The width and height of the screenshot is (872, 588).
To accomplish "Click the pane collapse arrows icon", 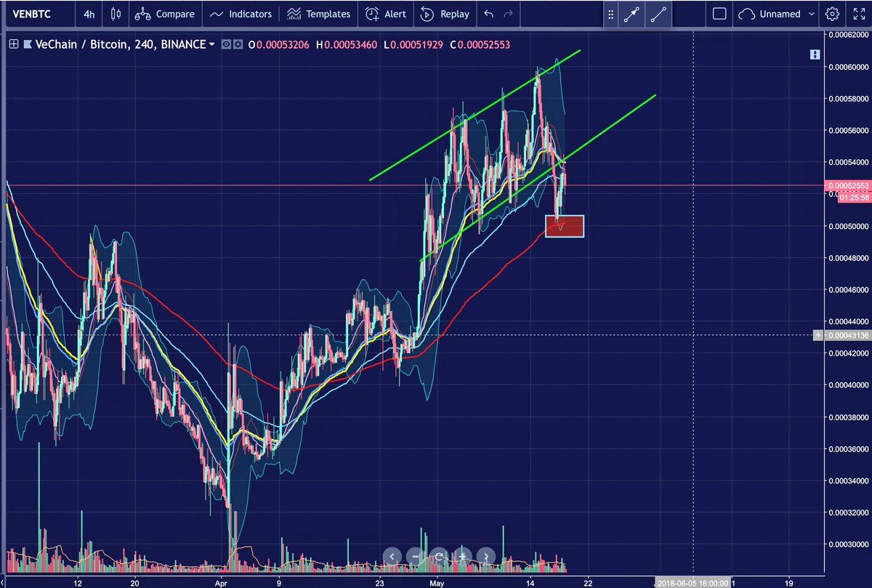I will [815, 55].
